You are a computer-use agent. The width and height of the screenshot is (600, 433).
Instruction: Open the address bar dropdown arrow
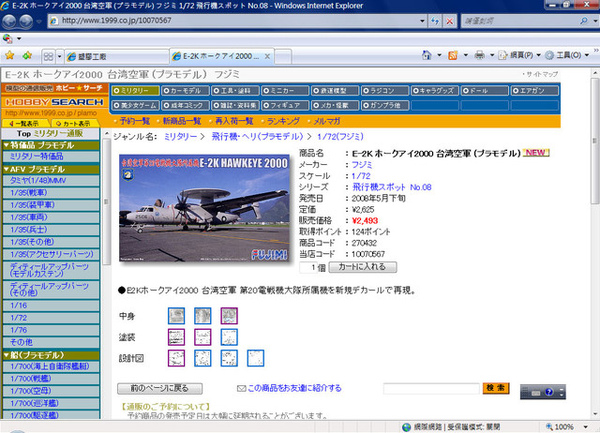point(422,21)
